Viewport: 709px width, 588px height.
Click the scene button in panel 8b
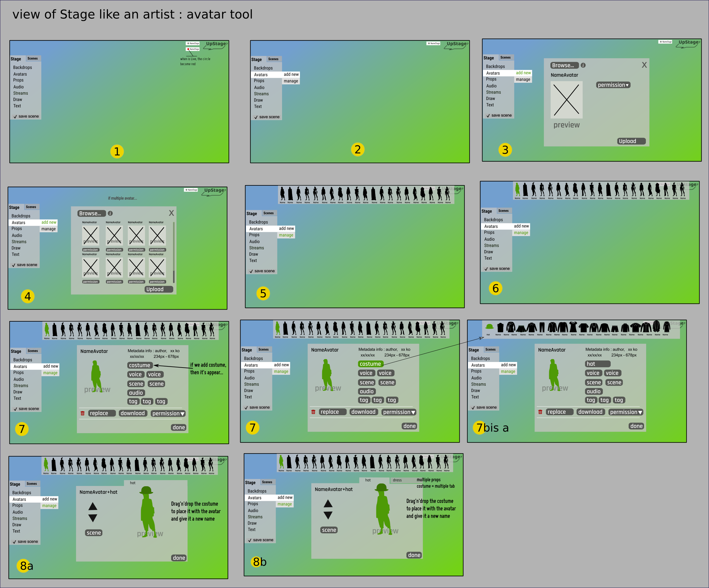[329, 530]
